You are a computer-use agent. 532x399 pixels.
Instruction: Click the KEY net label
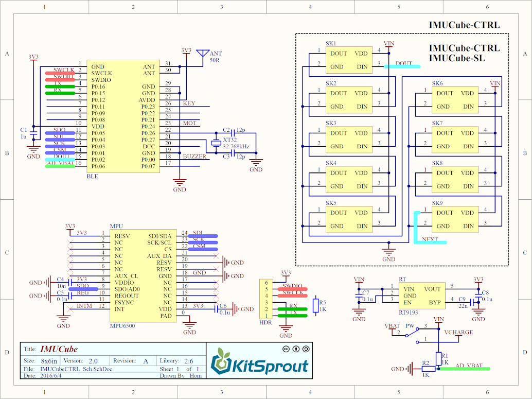189,103
